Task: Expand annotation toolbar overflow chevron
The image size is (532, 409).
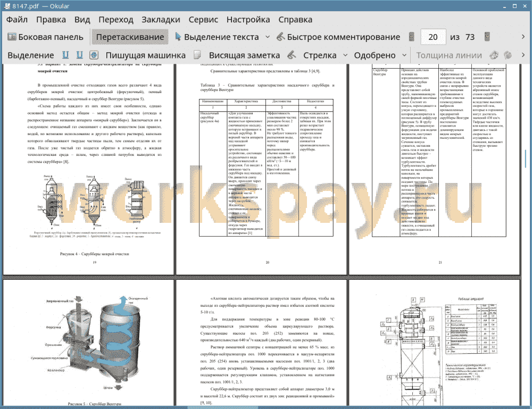Action: (x=523, y=55)
